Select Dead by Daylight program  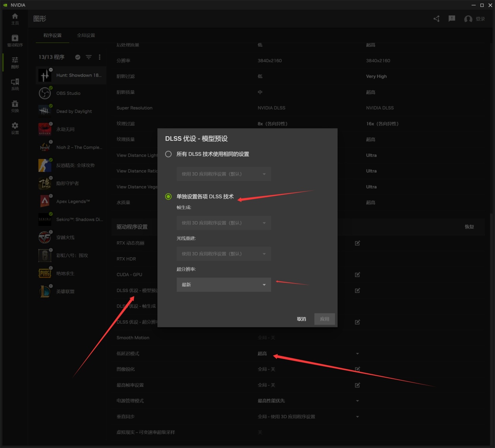pyautogui.click(x=71, y=111)
